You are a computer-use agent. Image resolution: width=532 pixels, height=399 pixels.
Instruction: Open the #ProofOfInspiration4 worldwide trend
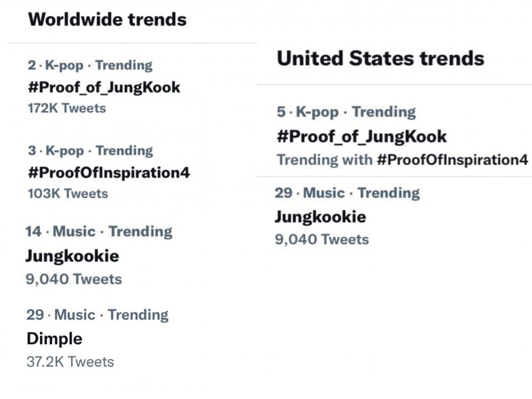point(109,173)
